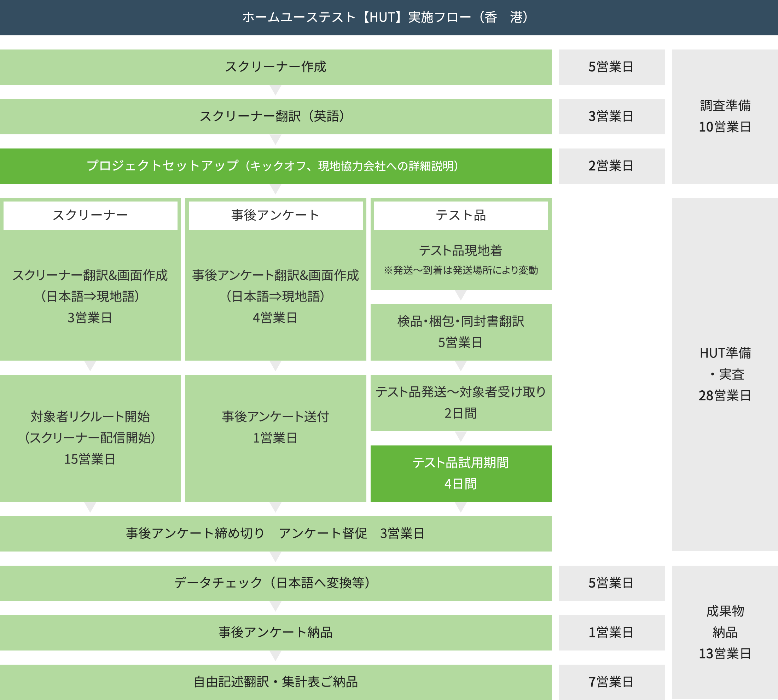This screenshot has width=778, height=700.
Task: Click the 自由記述翻訳・集計表ご納品 bar
Action: coord(275,682)
